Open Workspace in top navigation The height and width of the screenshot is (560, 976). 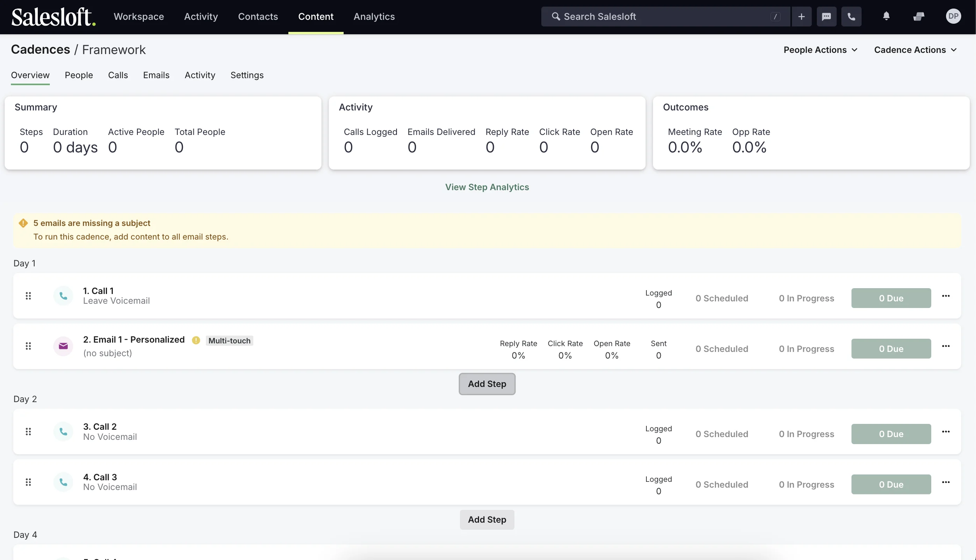(139, 16)
